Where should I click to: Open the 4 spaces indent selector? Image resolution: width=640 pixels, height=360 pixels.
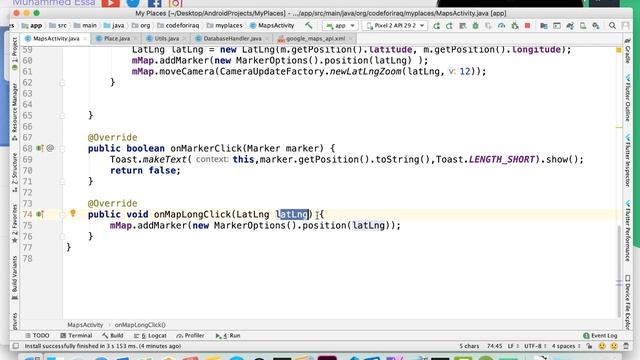coord(566,346)
